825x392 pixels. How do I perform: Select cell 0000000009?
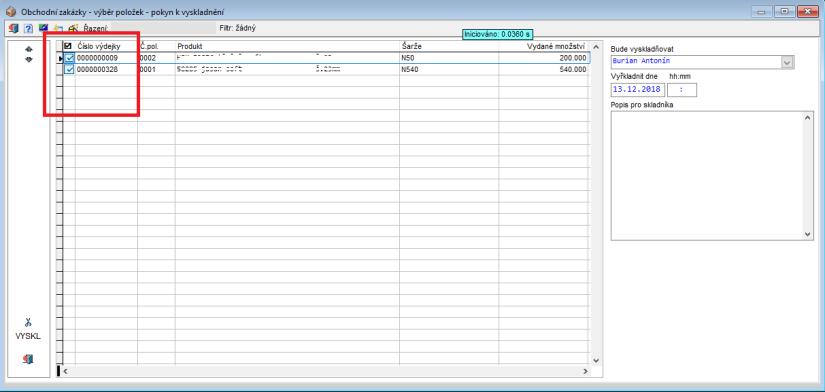(106, 58)
